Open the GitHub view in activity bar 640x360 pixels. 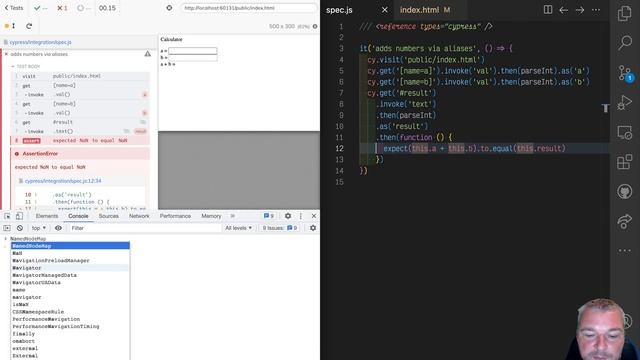pyautogui.click(x=624, y=191)
